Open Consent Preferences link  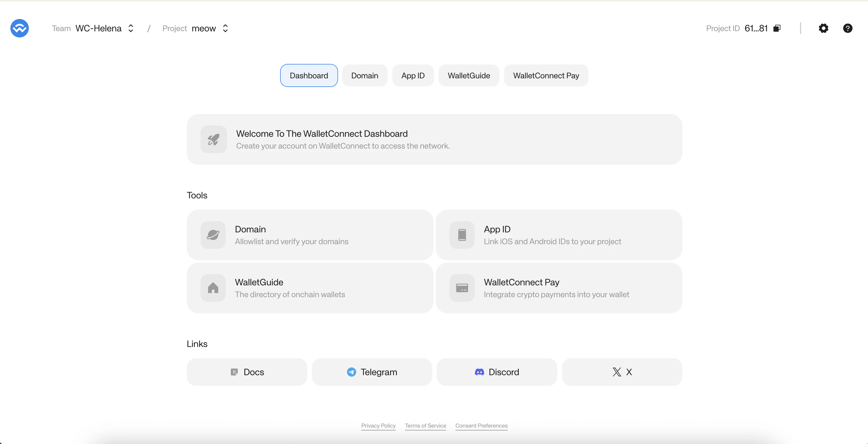point(481,426)
